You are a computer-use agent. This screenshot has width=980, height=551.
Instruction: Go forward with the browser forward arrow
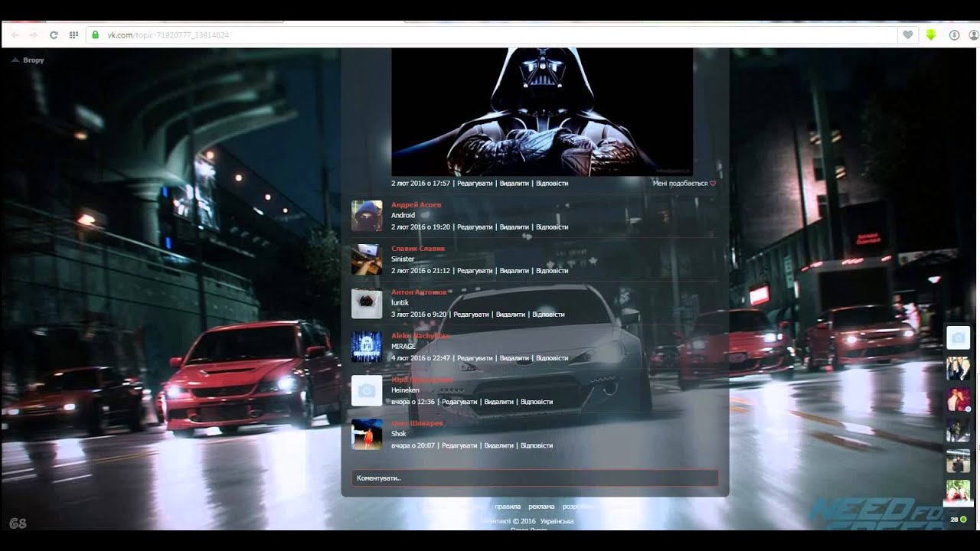[34, 35]
